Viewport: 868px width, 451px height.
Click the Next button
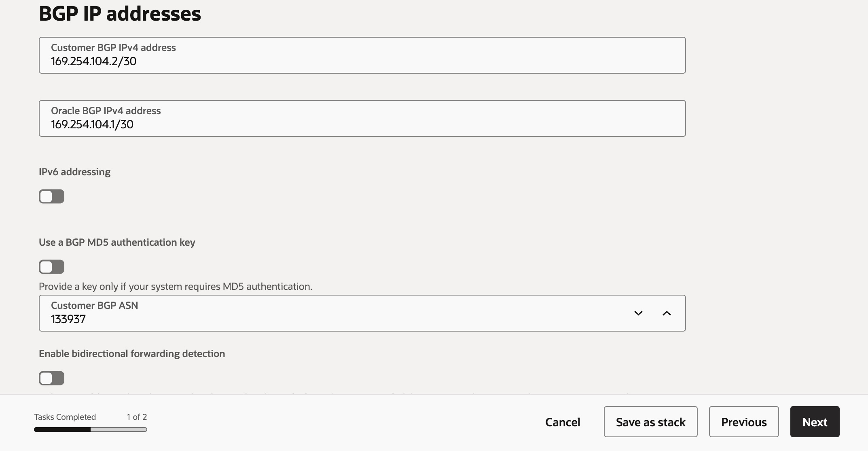pos(814,421)
